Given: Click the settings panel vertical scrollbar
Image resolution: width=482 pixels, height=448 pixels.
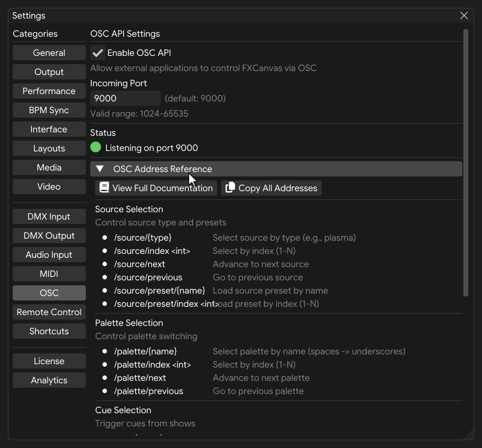Looking at the screenshot, I should (466, 163).
